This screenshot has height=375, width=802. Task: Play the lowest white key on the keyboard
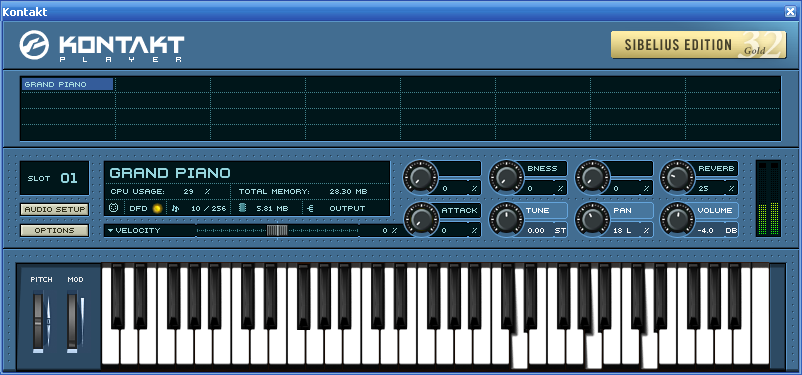(110, 348)
